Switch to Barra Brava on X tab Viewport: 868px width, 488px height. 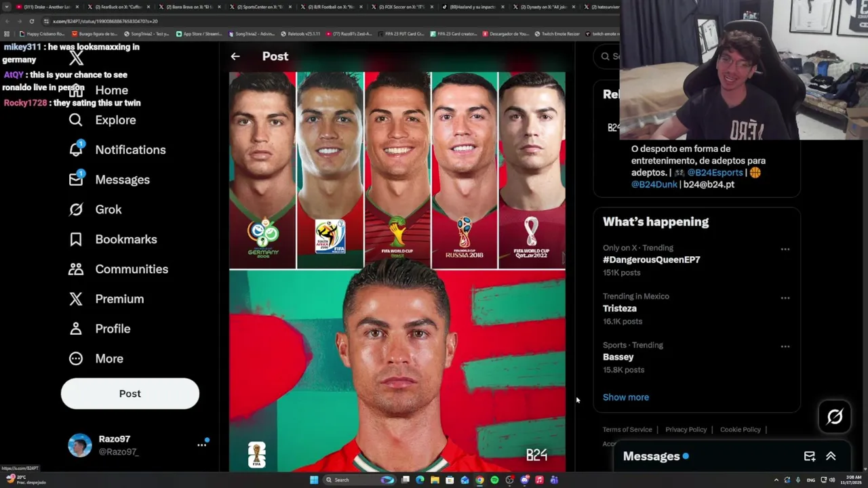click(x=189, y=7)
